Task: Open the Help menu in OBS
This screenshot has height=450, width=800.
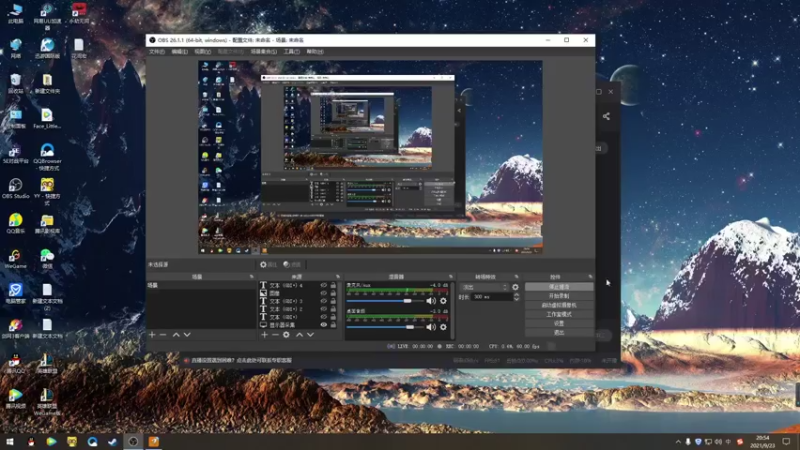Action: (315, 52)
